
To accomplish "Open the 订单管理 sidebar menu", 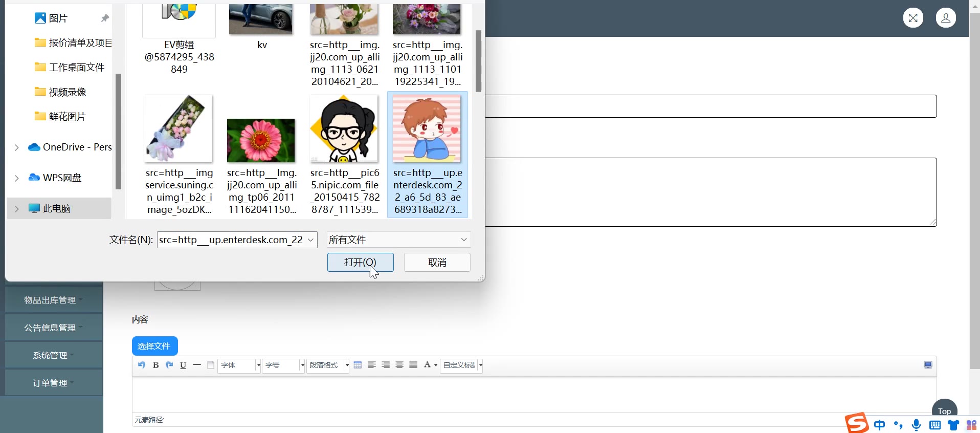I will (x=54, y=383).
